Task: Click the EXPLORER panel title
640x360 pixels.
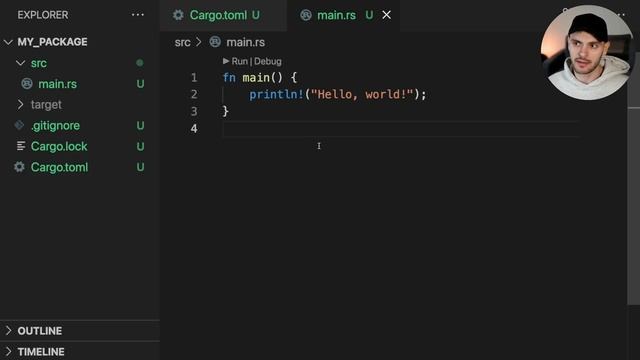Action: click(x=43, y=15)
